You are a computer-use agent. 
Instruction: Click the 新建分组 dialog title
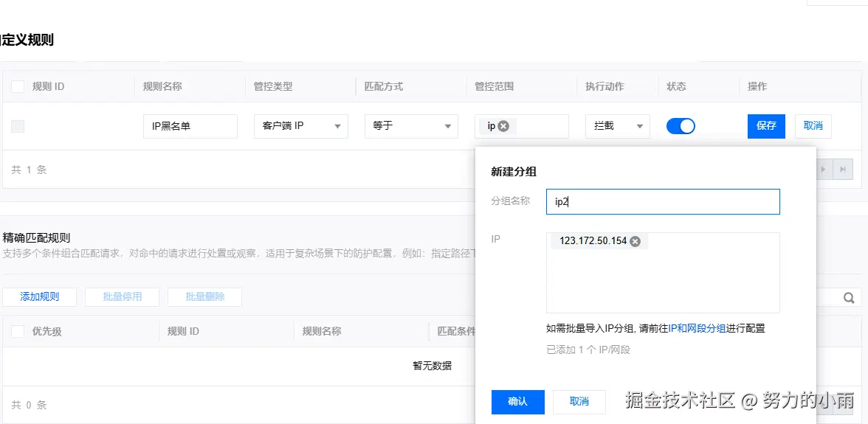pyautogui.click(x=513, y=171)
